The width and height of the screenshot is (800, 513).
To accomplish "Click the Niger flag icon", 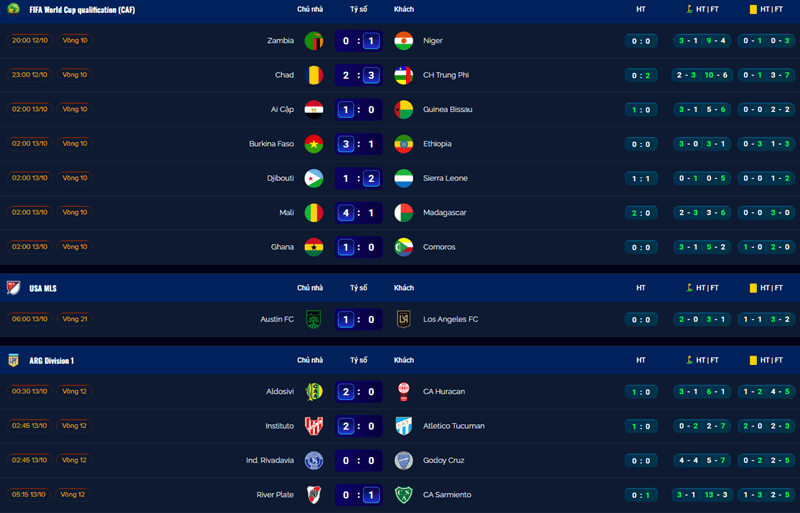I will [x=403, y=41].
